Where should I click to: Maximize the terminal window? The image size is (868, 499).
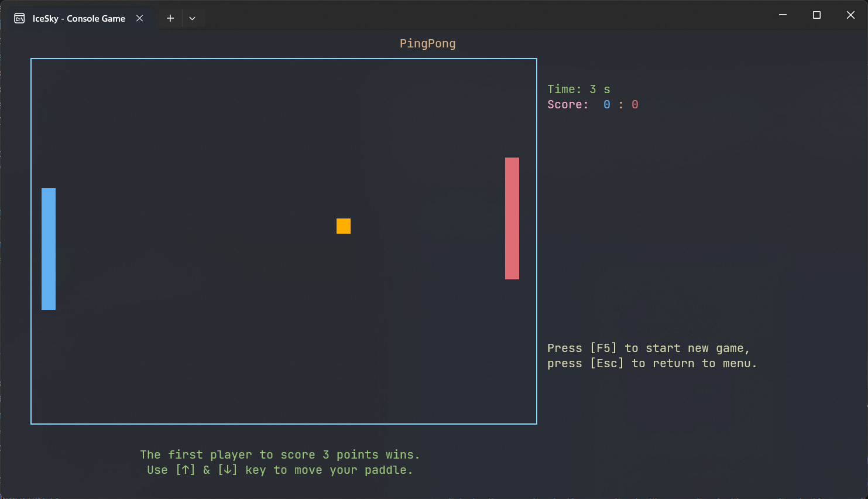click(816, 15)
